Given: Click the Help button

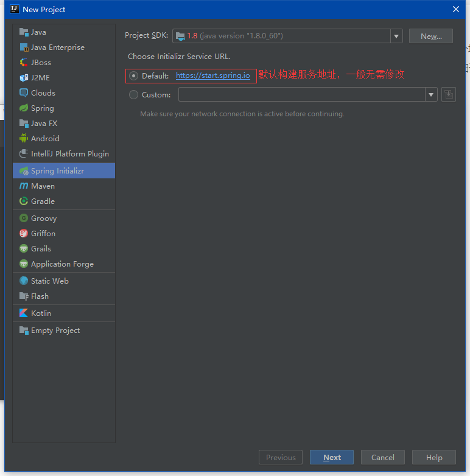Looking at the screenshot, I should pos(434,457).
